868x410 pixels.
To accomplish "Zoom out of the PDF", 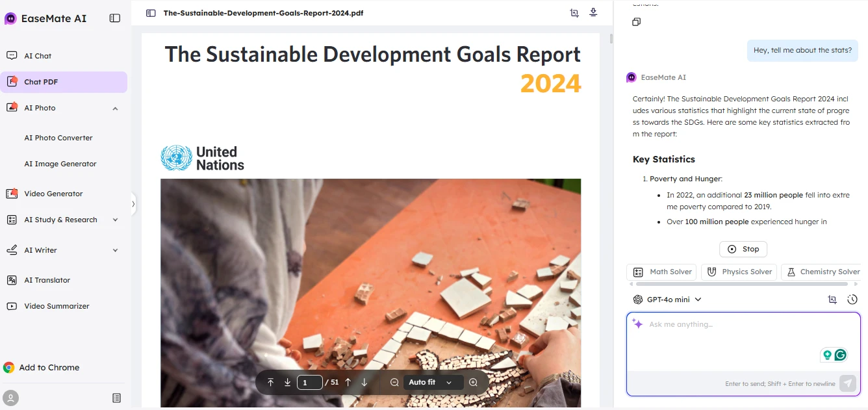I will [394, 382].
